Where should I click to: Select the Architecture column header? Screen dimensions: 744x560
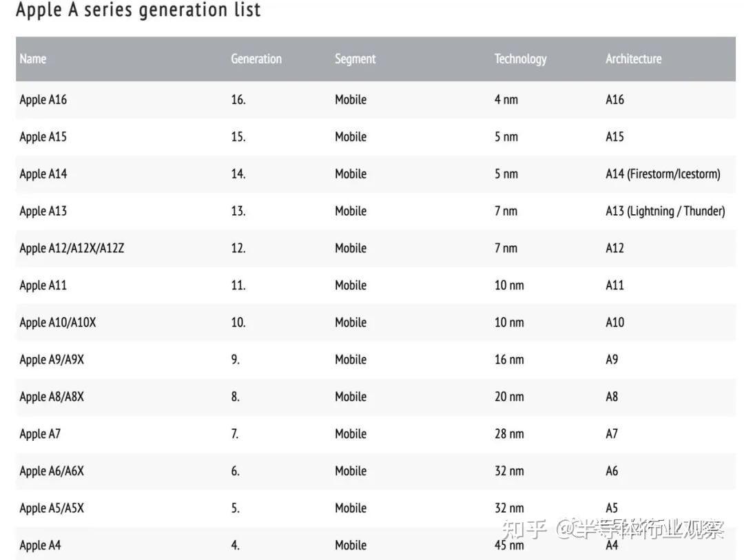[633, 59]
